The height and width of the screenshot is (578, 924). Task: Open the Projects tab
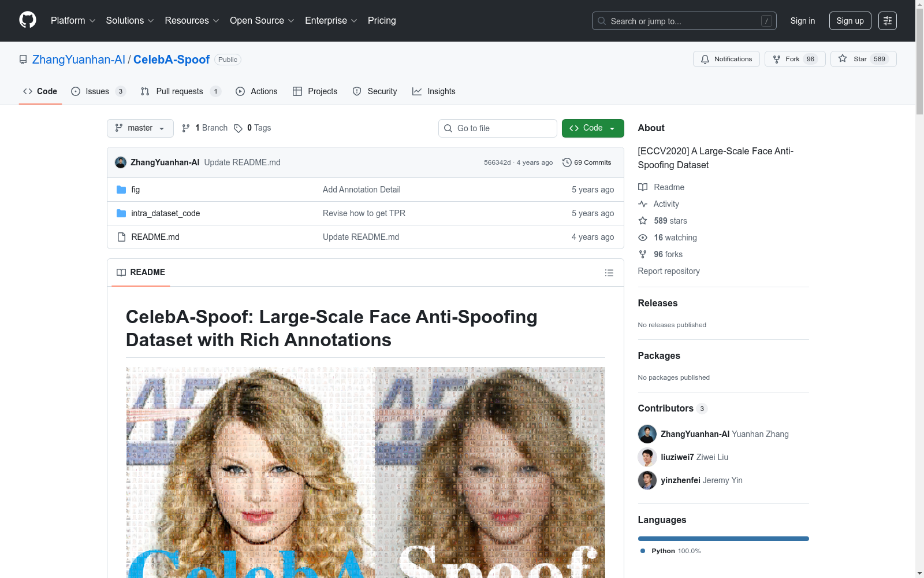(315, 91)
